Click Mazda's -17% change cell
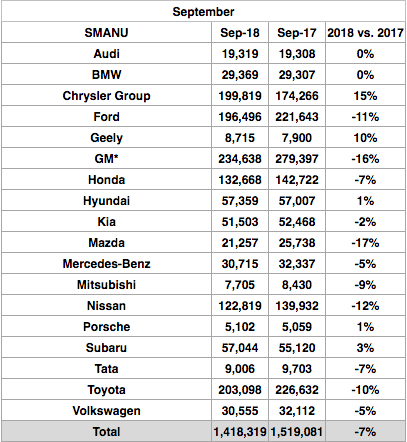This screenshot has height=442, width=407. [x=366, y=243]
